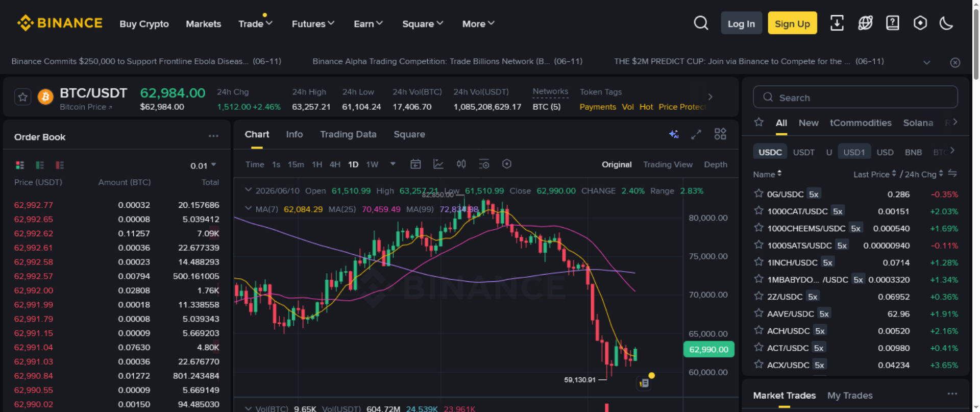This screenshot has height=412, width=980.
Task: Select the 1H chart interval
Action: [x=317, y=164]
